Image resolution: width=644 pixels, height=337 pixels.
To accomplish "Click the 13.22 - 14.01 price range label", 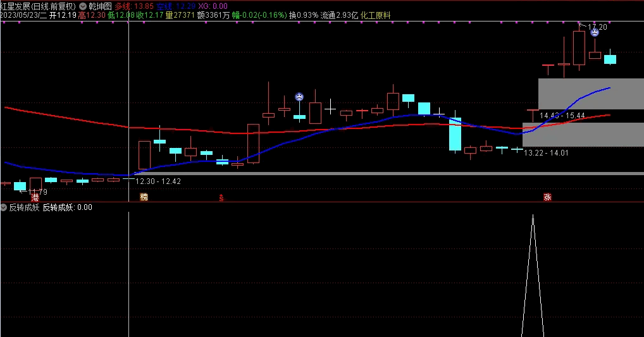I will coord(546,153).
